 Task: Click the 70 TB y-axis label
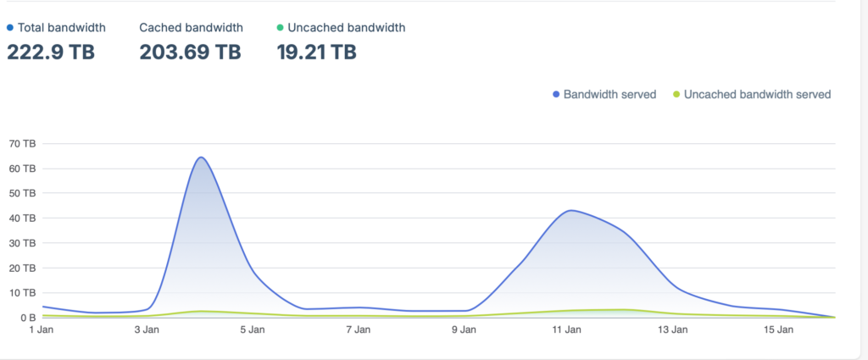coord(23,144)
